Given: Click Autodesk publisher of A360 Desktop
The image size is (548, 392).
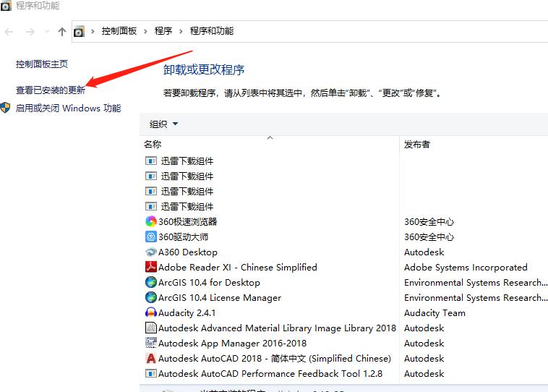Looking at the screenshot, I should click(424, 252).
